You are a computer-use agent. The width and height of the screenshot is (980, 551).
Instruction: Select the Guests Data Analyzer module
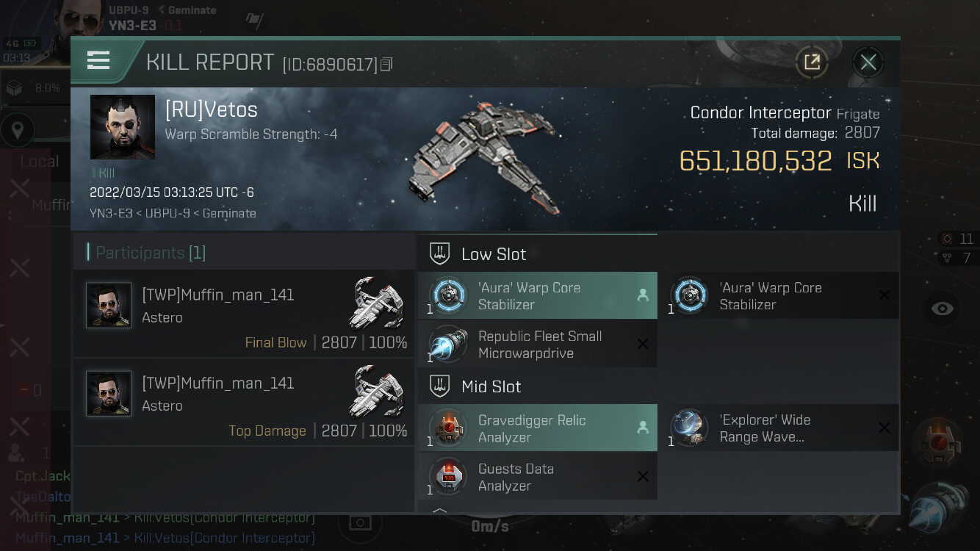point(538,477)
